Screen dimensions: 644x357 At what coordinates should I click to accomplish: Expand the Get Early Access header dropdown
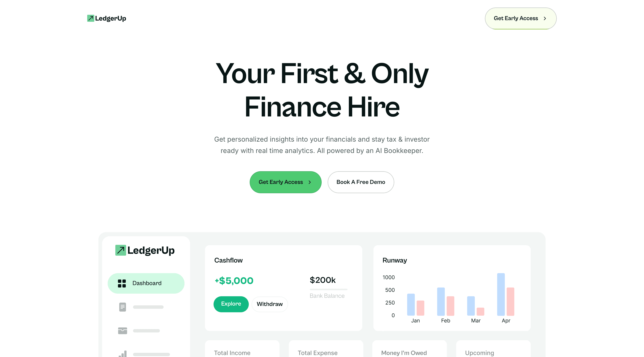[x=520, y=18]
